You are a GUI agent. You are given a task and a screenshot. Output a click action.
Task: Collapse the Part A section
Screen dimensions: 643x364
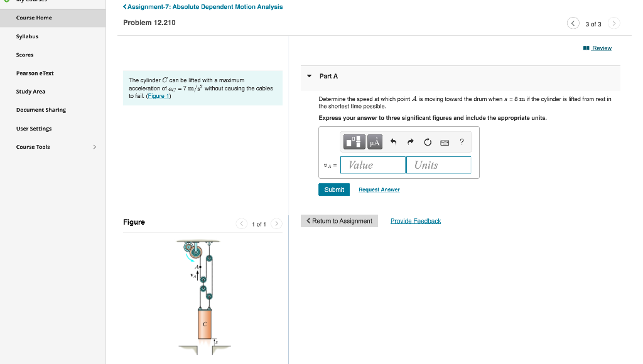pyautogui.click(x=309, y=77)
